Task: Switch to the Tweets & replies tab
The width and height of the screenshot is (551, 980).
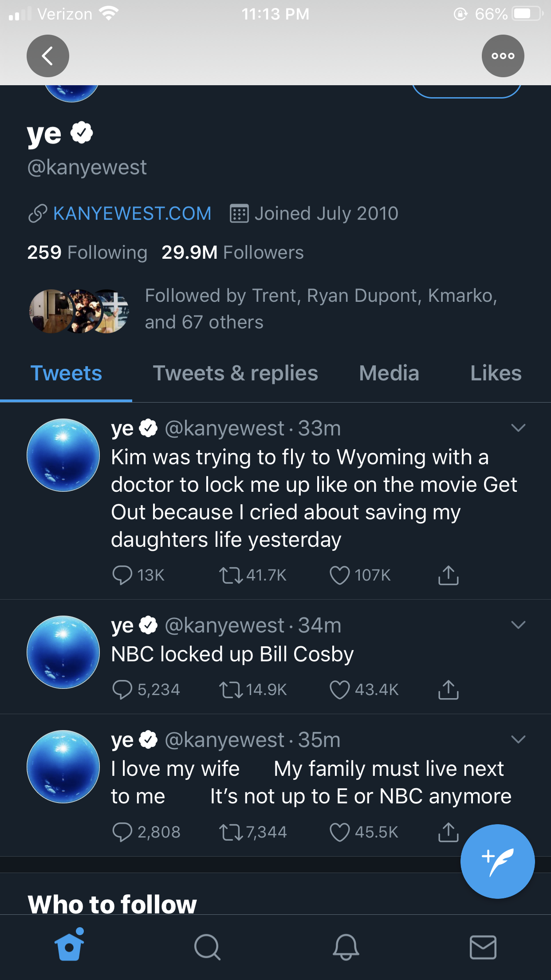Action: coord(235,373)
